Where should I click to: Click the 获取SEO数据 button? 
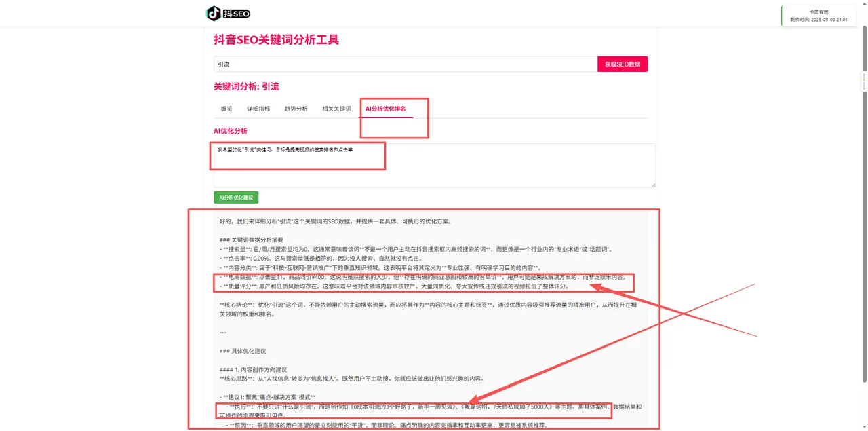[623, 64]
